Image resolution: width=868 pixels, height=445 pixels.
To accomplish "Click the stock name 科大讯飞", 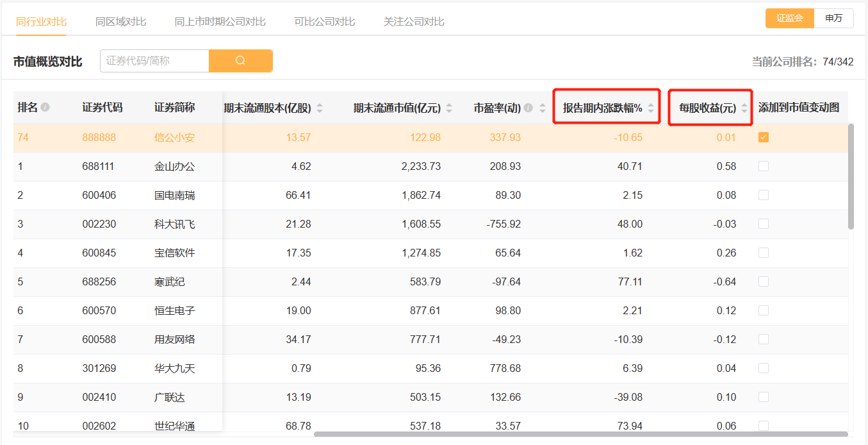I will tap(174, 224).
